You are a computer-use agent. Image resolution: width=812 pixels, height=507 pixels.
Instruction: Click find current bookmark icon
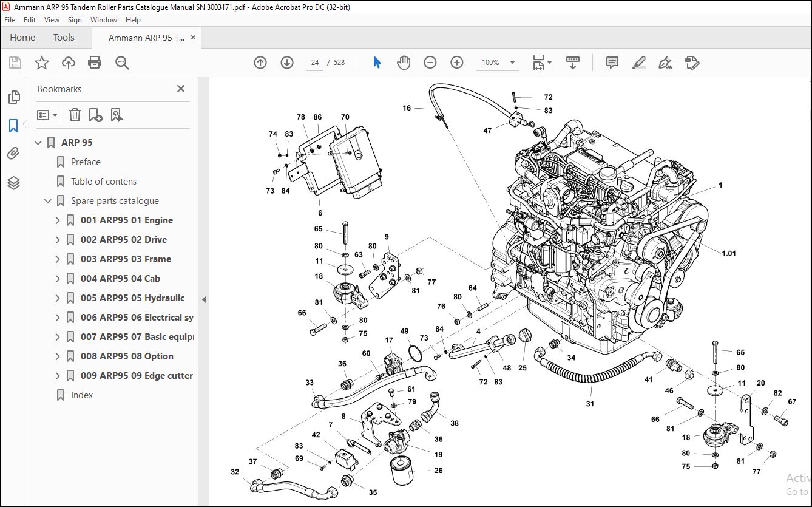(x=117, y=115)
